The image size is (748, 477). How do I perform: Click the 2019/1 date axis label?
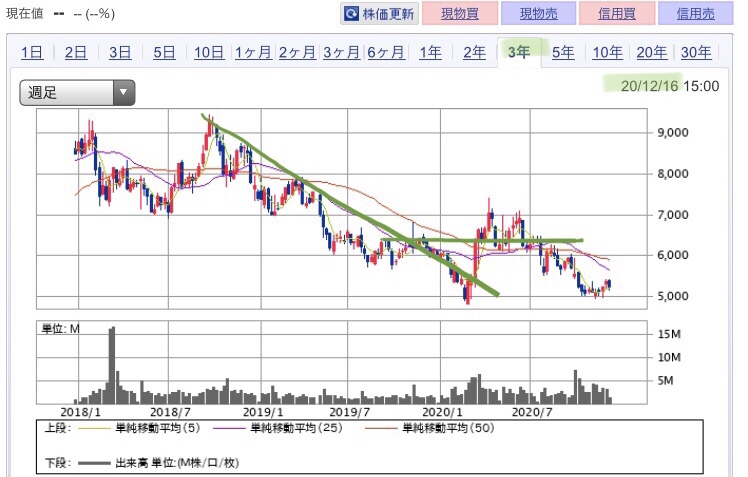tap(263, 412)
